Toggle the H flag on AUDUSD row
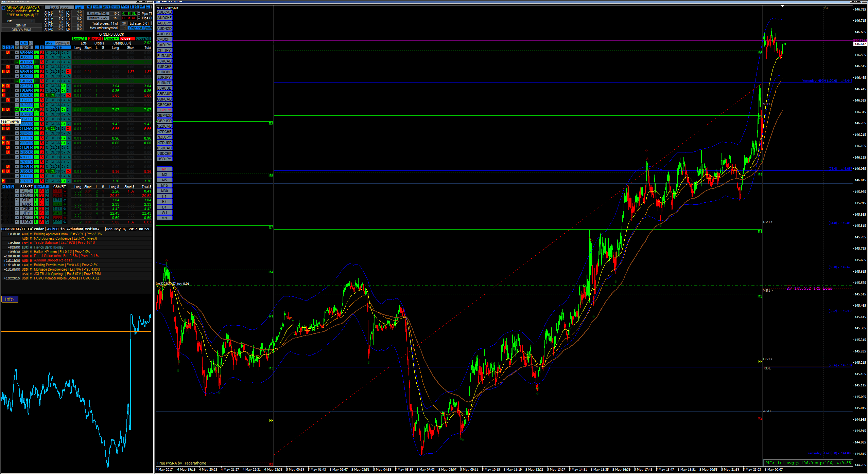868x474 pixels. pyautogui.click(x=3, y=71)
